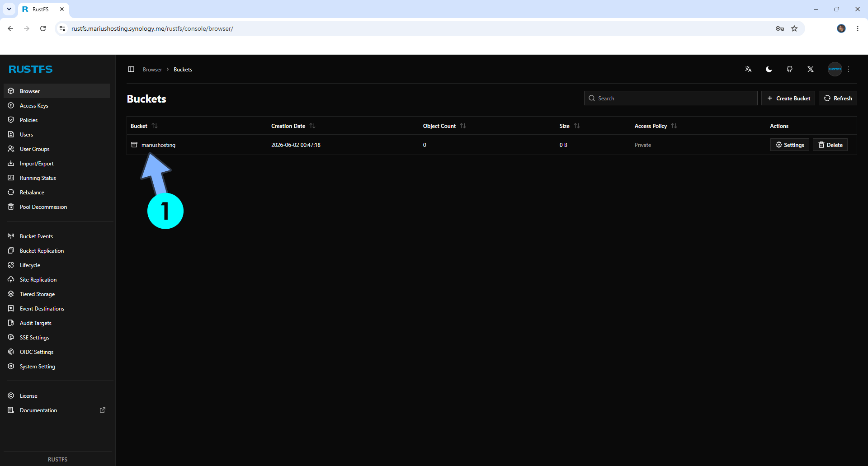Close the RustFS browser tab

coord(62,9)
